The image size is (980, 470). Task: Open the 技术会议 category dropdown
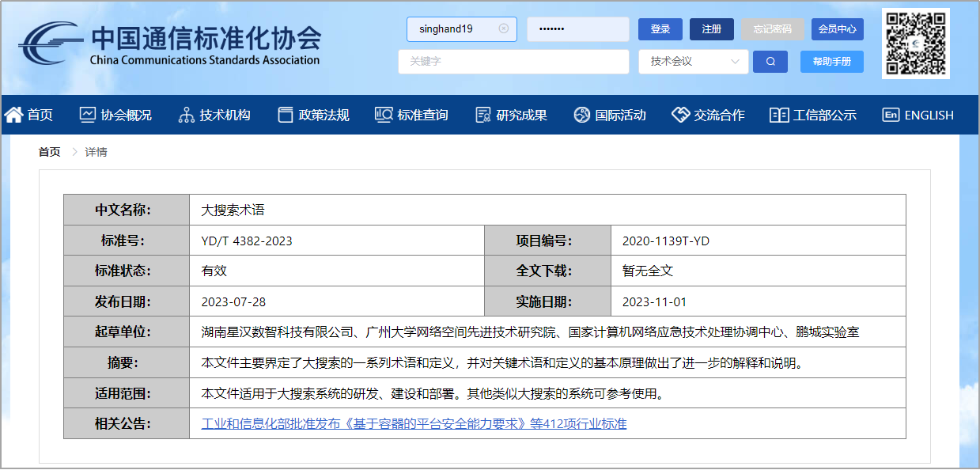(694, 62)
